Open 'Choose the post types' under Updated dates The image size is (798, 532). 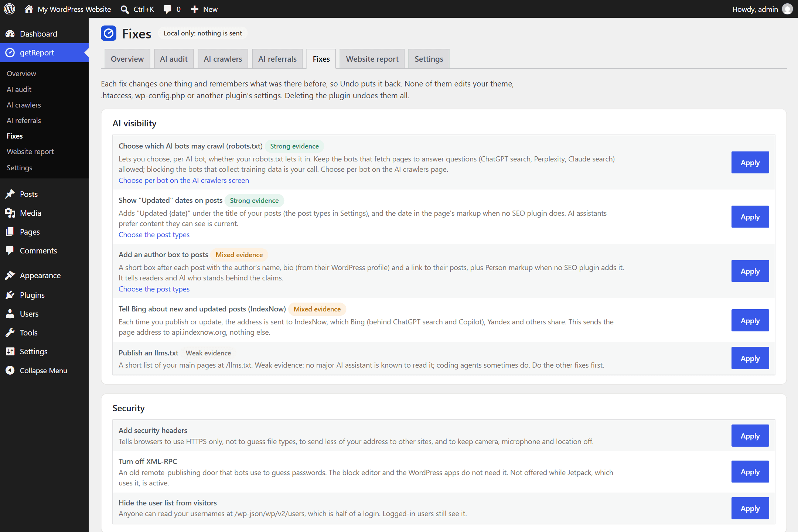click(154, 235)
